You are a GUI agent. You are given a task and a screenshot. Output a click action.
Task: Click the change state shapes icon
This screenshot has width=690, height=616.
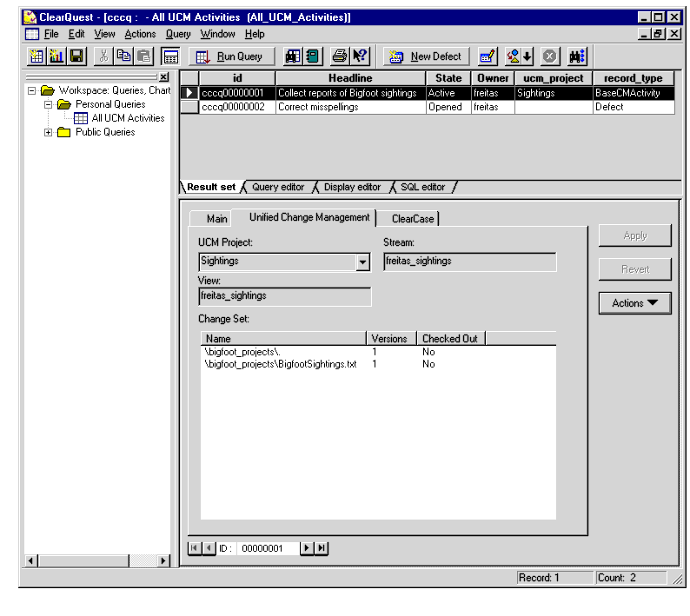[513, 56]
